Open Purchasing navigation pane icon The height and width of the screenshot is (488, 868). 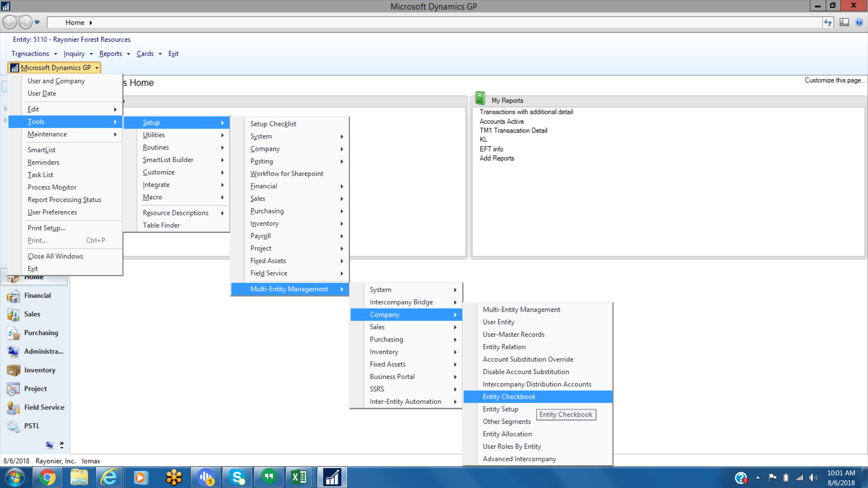pyautogui.click(x=13, y=333)
